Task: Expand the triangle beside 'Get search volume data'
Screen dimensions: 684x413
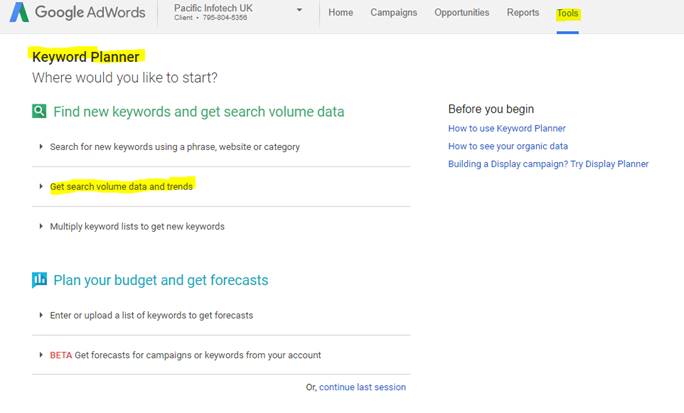Action: pyautogui.click(x=41, y=186)
